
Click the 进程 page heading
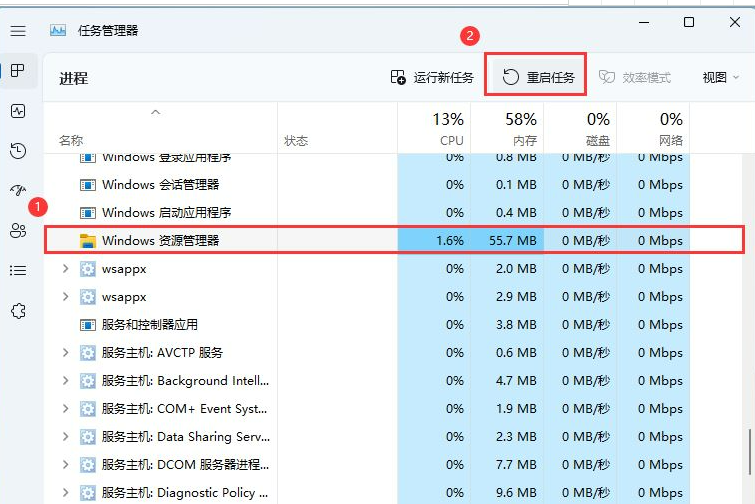(73, 78)
